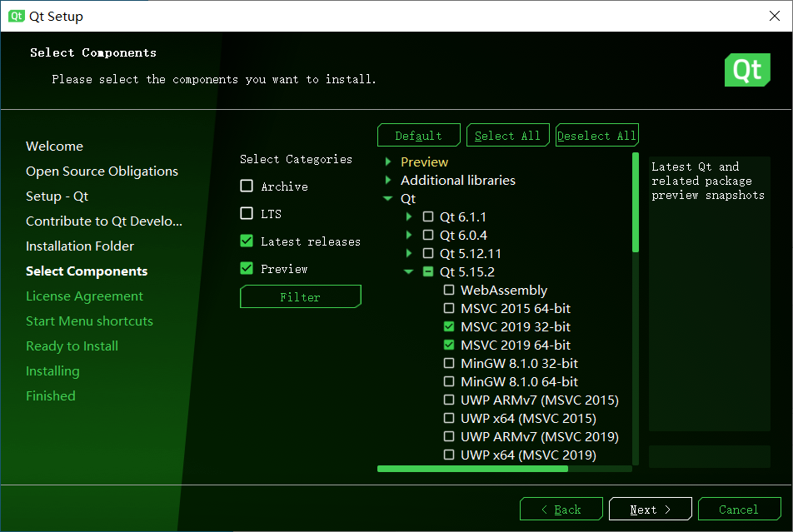Click the Finished step
The height and width of the screenshot is (532, 793).
point(51,395)
